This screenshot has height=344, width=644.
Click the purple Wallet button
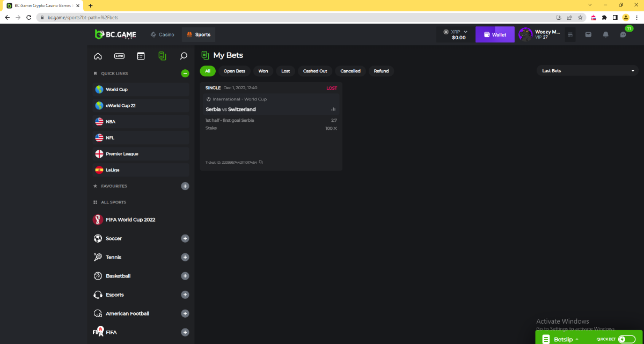pos(494,34)
